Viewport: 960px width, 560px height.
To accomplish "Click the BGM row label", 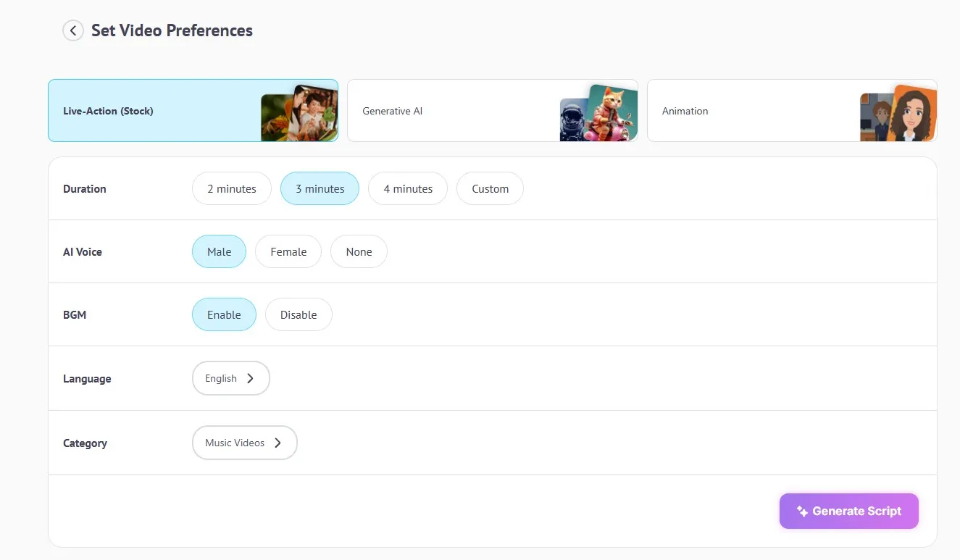I will click(75, 314).
